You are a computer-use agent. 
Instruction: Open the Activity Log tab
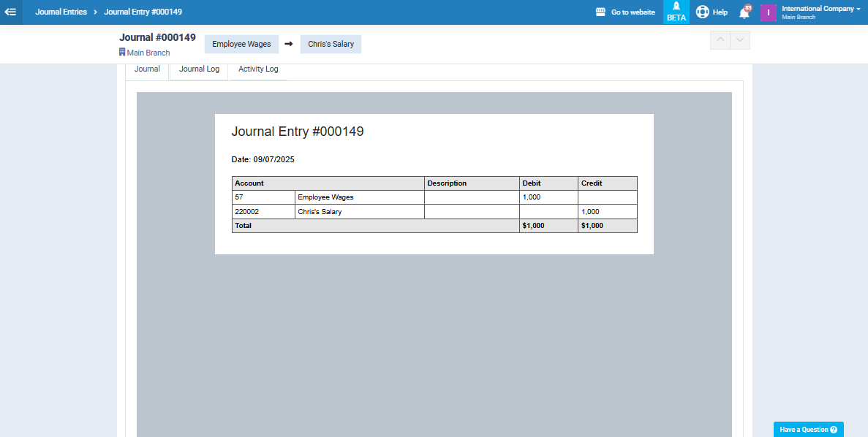258,69
